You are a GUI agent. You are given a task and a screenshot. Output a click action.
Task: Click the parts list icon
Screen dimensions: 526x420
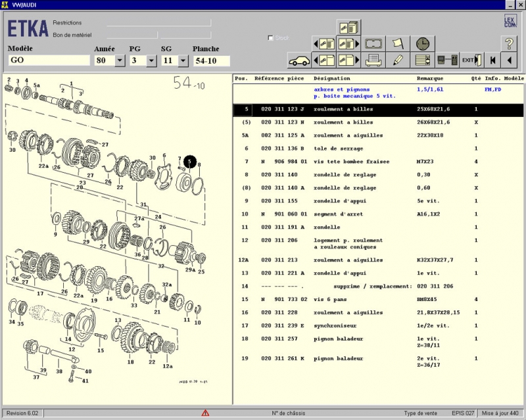point(423,60)
